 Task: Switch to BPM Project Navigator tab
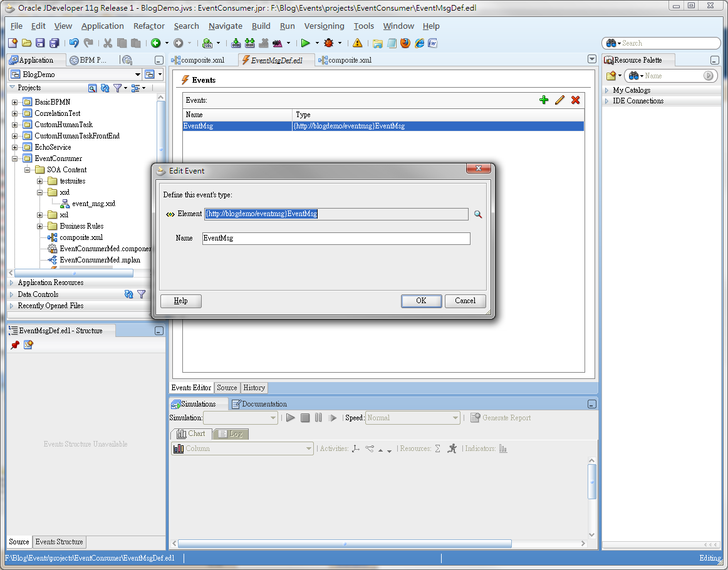click(88, 60)
